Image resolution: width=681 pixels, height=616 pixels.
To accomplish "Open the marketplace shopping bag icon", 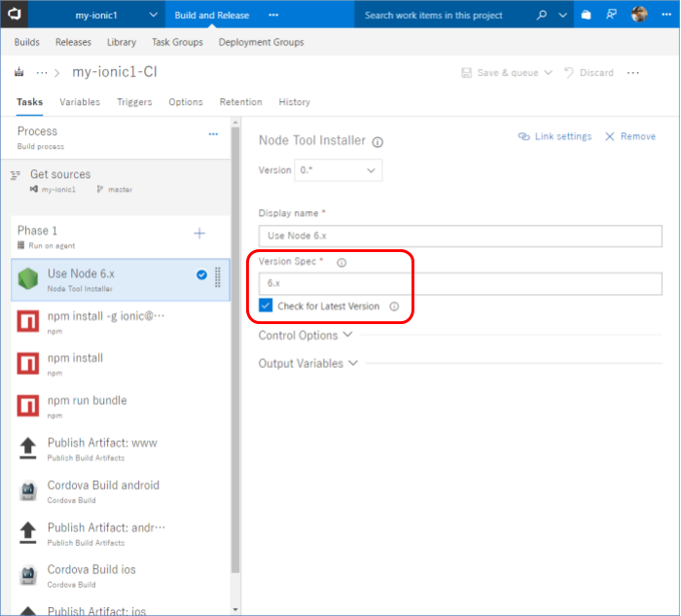I will 586,16.
